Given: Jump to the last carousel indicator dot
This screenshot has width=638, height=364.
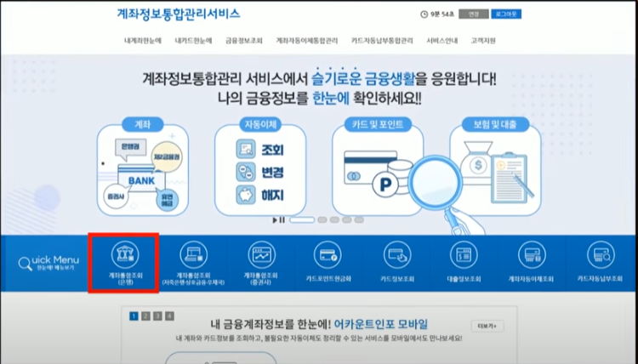Looking at the screenshot, I should pyautogui.click(x=359, y=220).
